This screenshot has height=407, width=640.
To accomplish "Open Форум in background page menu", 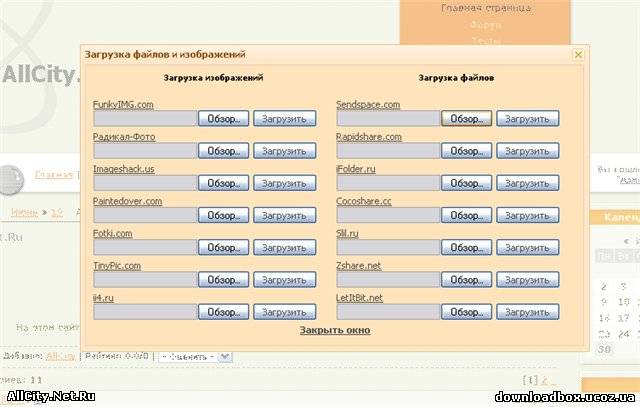I will (485, 25).
